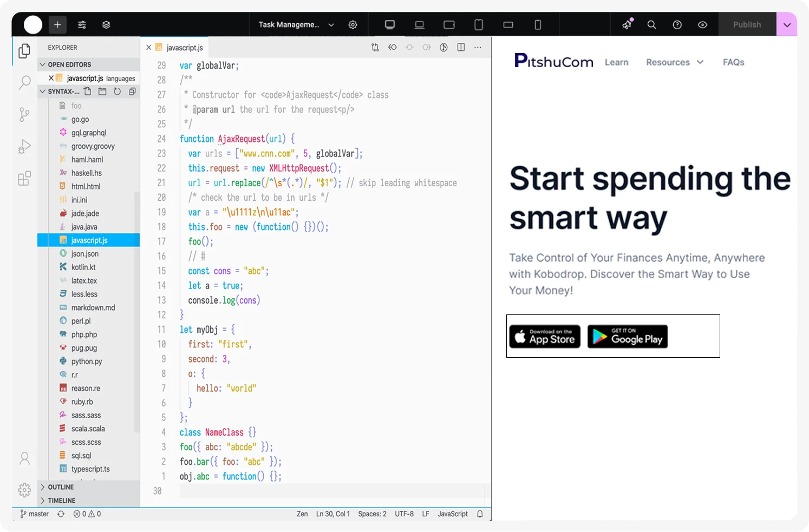The height and width of the screenshot is (532, 809).
Task: Switch to landscape tablet viewport
Action: click(x=449, y=24)
